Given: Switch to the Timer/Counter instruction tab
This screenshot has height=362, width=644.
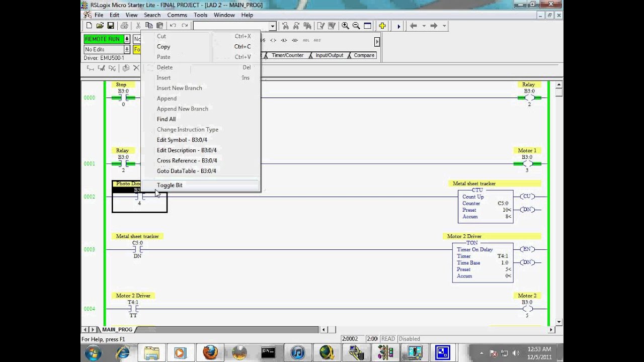Looking at the screenshot, I should [287, 55].
